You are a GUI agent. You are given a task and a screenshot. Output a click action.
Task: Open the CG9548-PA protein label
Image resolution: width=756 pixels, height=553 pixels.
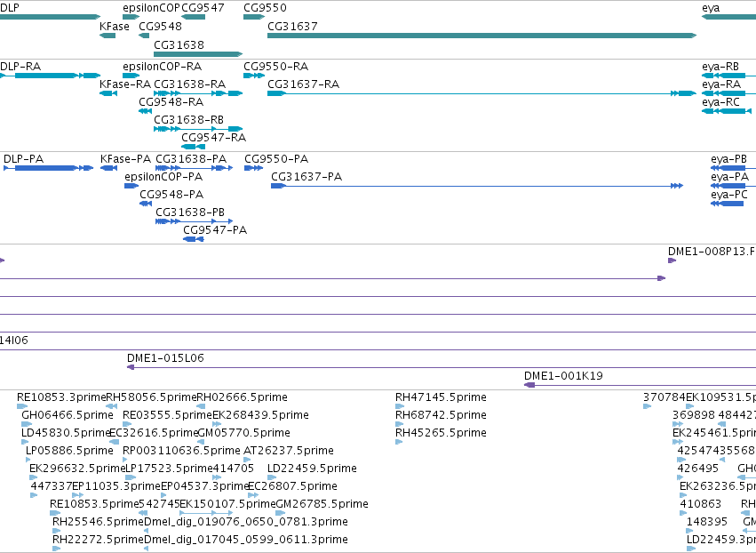coord(171,195)
